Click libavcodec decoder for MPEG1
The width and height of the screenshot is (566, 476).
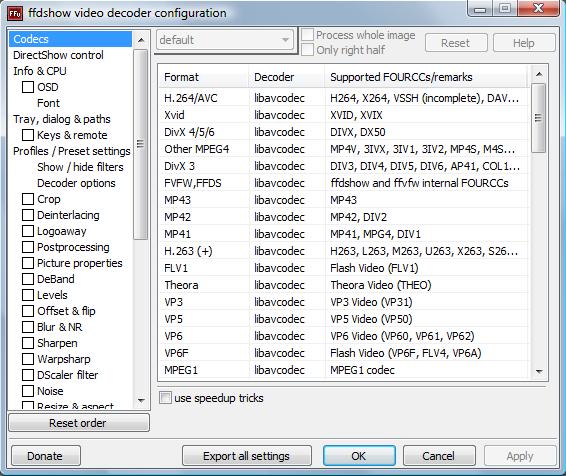[279, 370]
